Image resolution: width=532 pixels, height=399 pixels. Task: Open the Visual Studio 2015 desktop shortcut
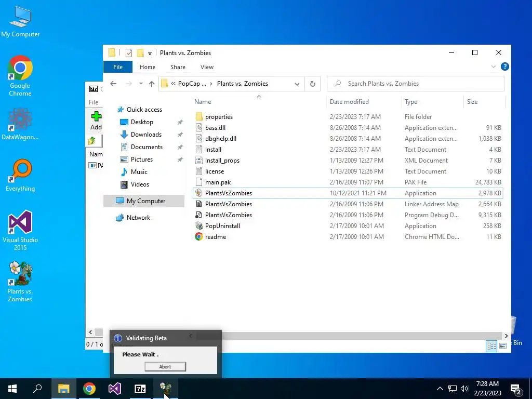coord(20,230)
